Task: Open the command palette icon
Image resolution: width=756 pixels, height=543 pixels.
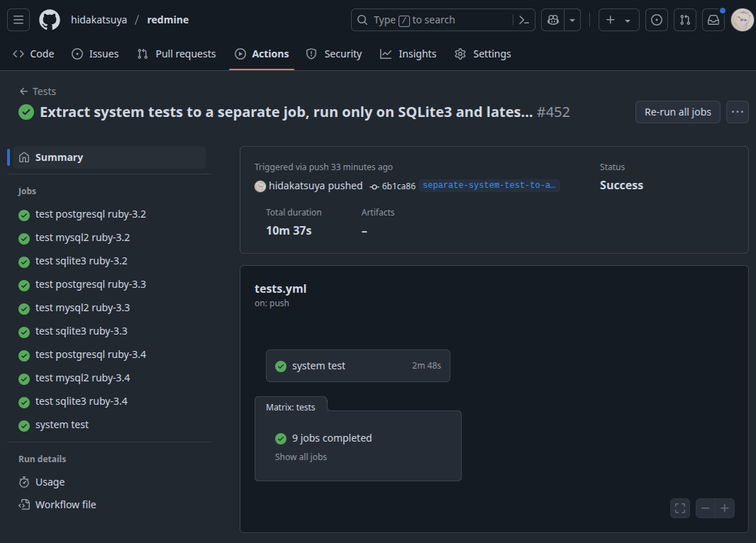Action: (x=524, y=20)
